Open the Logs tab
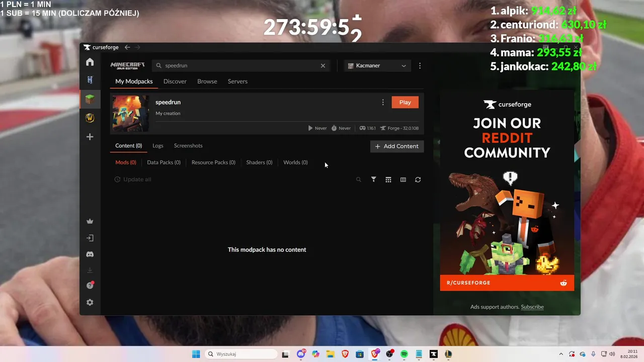The height and width of the screenshot is (362, 644). coord(158,146)
